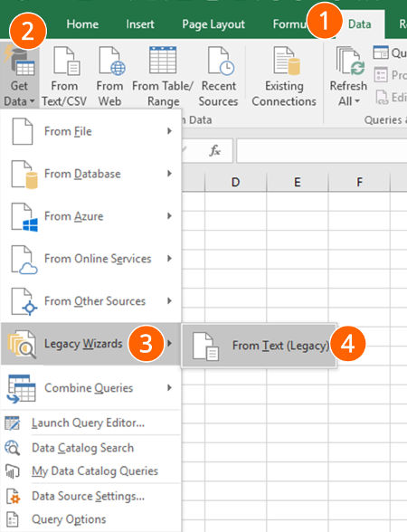Open the Legacy Wizards menu entry

[x=90, y=344]
